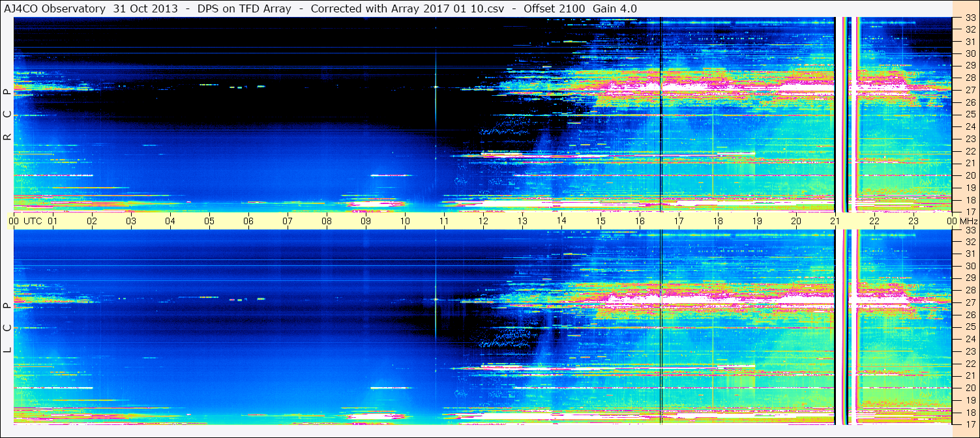
Task: Click the Gain 4.0 text in header
Action: 615,8
